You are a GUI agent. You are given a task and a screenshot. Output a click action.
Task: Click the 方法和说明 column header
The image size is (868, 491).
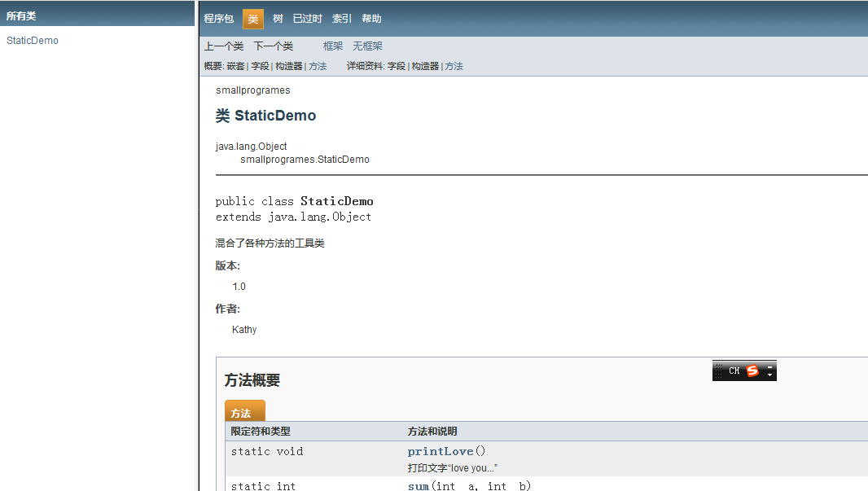(x=432, y=432)
